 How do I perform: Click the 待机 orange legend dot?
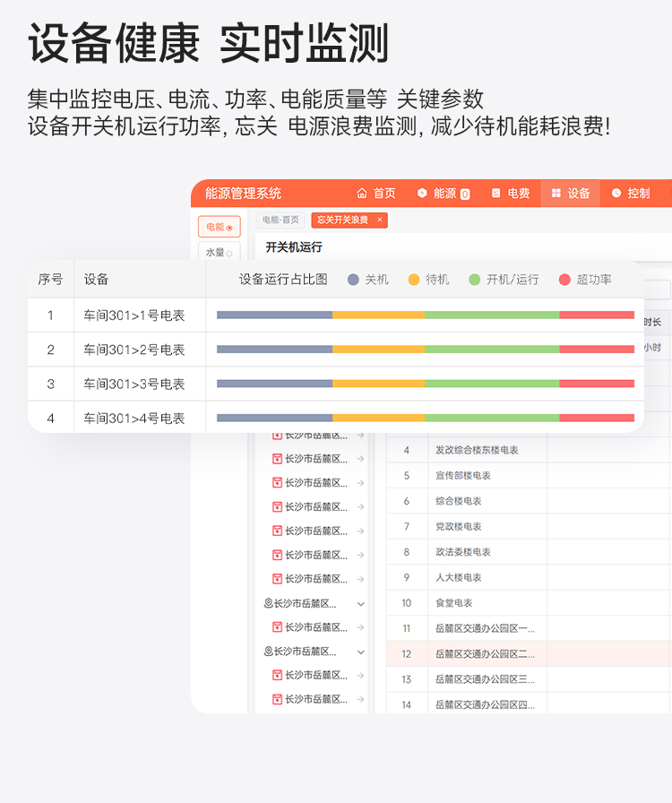pos(414,280)
